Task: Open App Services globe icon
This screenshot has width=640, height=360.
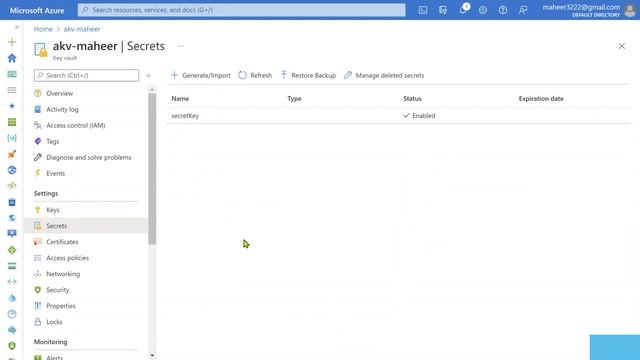Action: pos(12,170)
